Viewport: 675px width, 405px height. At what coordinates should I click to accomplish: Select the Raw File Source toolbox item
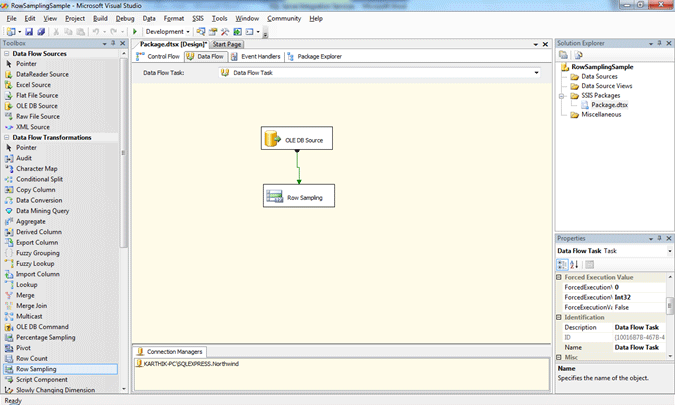tap(38, 117)
